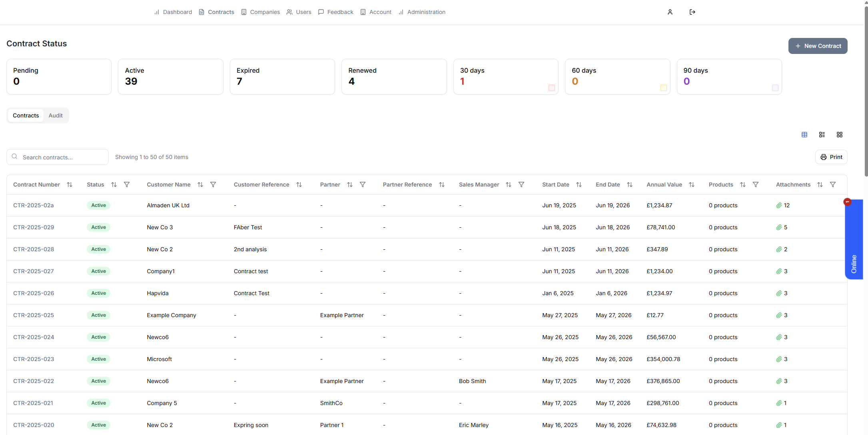
Task: Open Sales Manager filter dropdown
Action: click(x=521, y=185)
